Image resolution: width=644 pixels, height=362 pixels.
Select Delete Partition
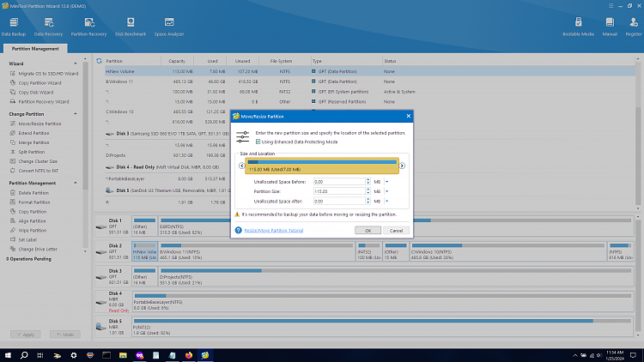(x=29, y=193)
